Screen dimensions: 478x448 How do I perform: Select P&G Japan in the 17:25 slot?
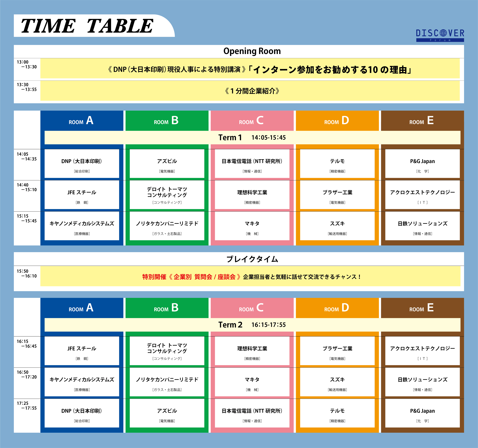422,413
